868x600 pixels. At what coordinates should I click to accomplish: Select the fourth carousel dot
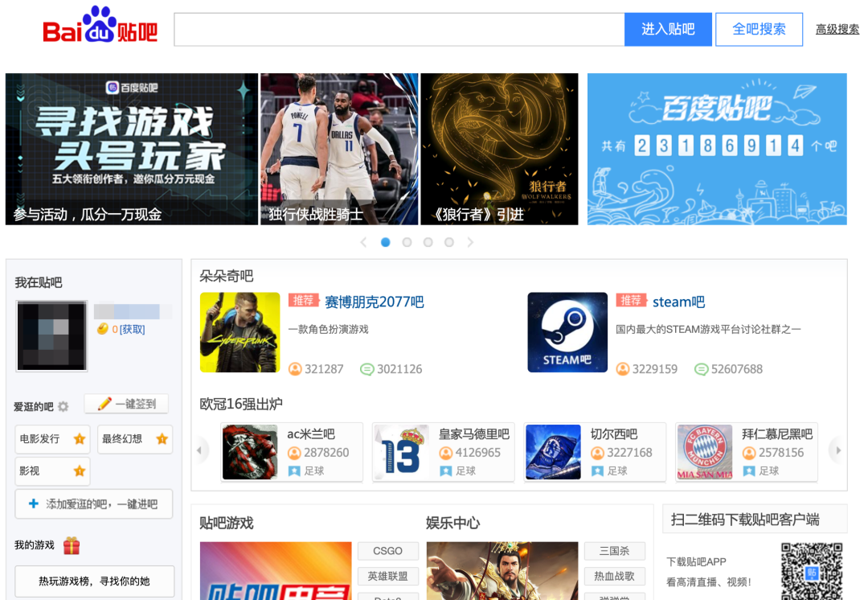pyautogui.click(x=449, y=242)
